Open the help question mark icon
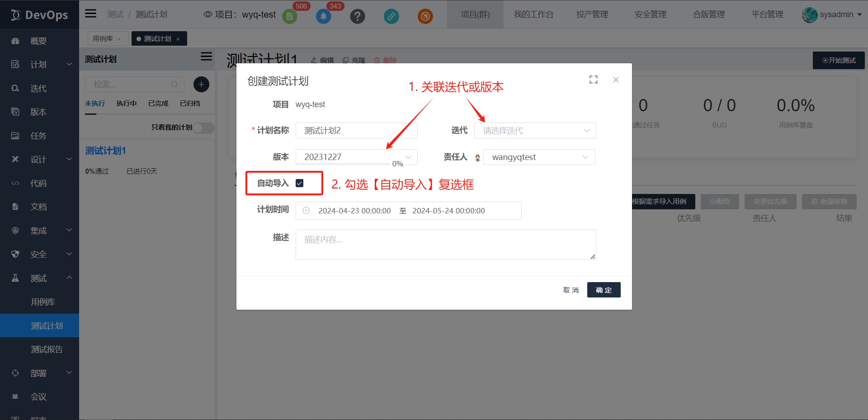The width and height of the screenshot is (868, 420). [357, 16]
